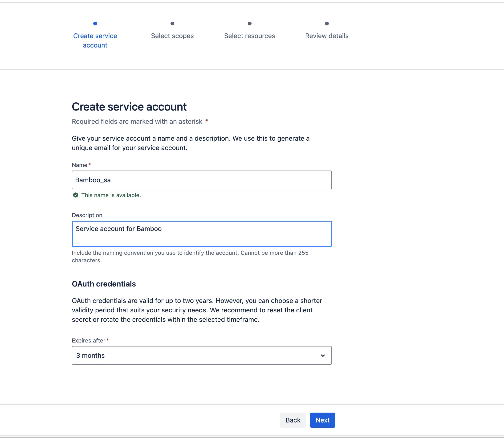
Task: Click the Description text area
Action: (x=202, y=234)
